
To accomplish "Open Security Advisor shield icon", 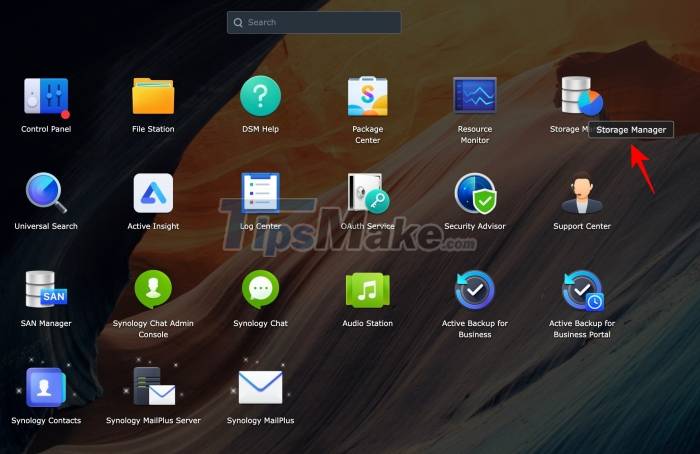I will point(475,193).
